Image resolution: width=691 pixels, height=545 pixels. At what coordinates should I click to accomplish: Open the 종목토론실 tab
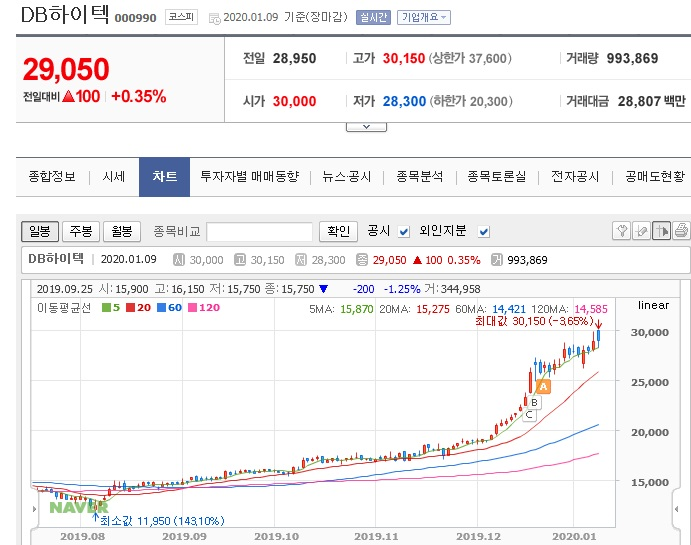point(497,177)
